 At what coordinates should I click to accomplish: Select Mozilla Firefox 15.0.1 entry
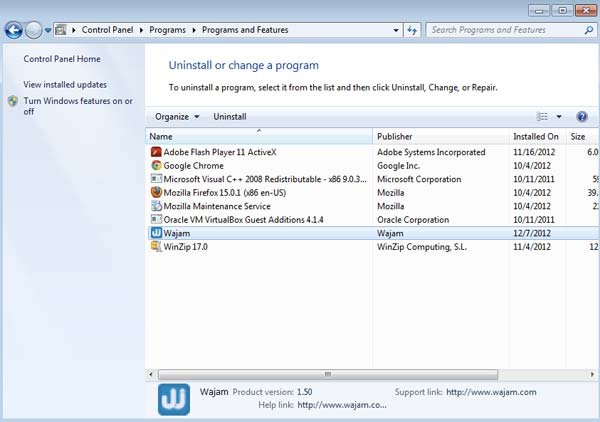(225, 192)
